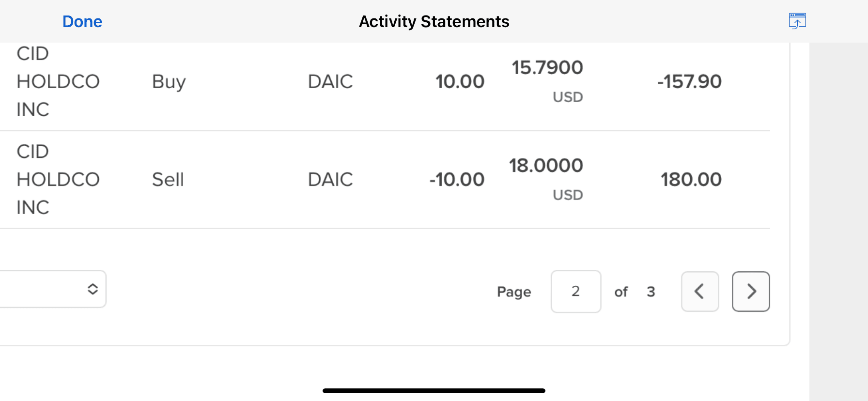Select the page number input field
The width and height of the screenshot is (868, 401).
[576, 292]
